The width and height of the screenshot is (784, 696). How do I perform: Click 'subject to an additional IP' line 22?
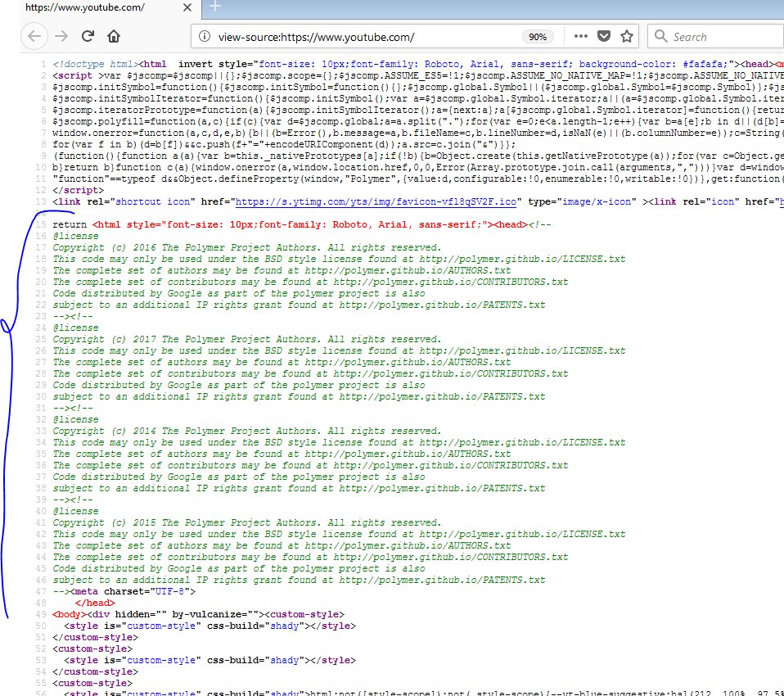[299, 305]
